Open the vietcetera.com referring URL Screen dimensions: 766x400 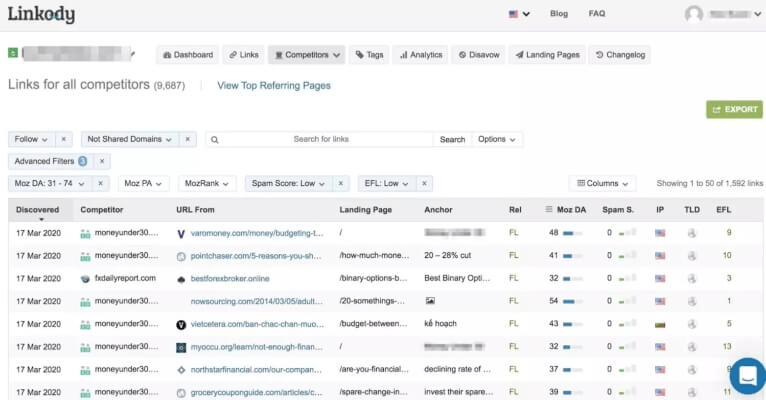click(257, 324)
